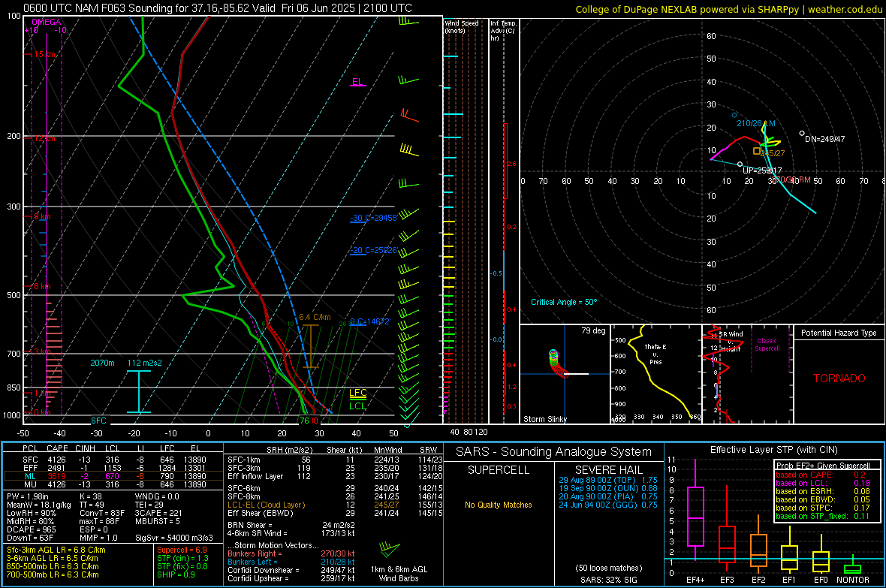
Task: Click the DN=249/47 hodograph label
Action: point(824,138)
